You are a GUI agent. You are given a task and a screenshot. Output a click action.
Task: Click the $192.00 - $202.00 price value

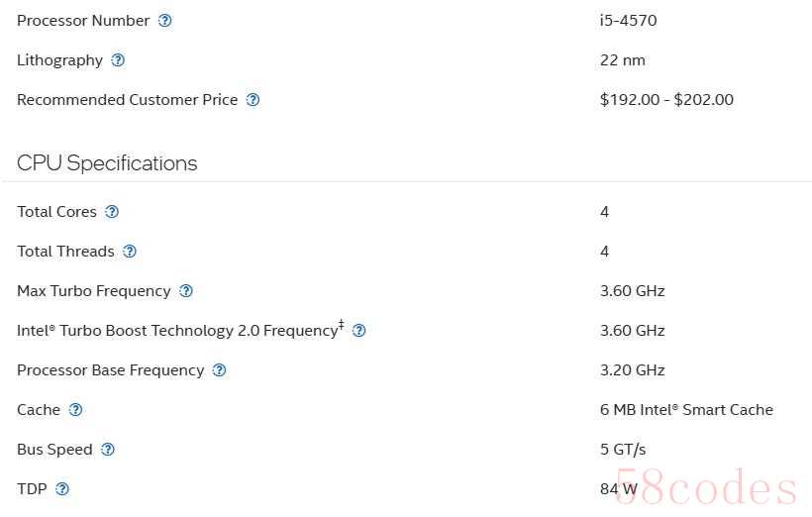666,100
